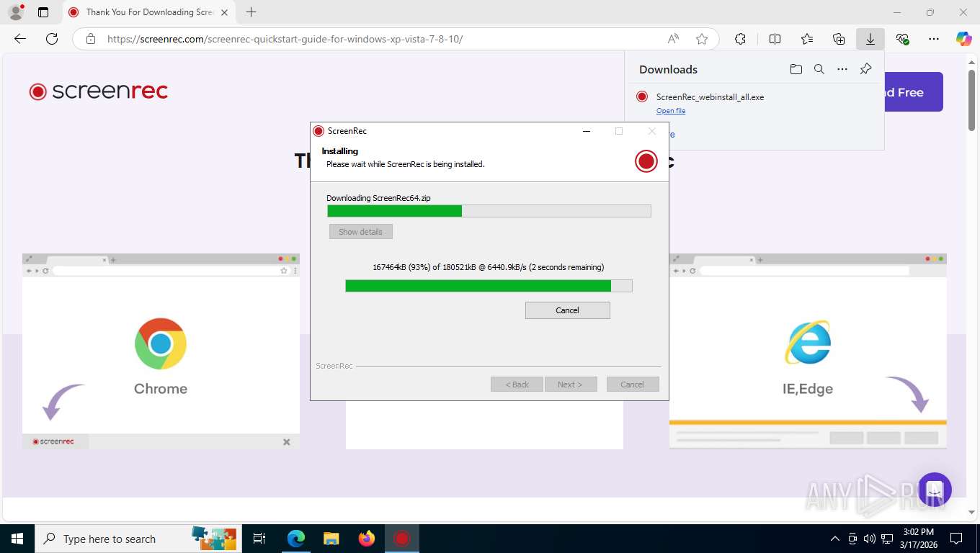Open File Explorer from the taskbar
This screenshot has width=980, height=553.
(x=331, y=539)
